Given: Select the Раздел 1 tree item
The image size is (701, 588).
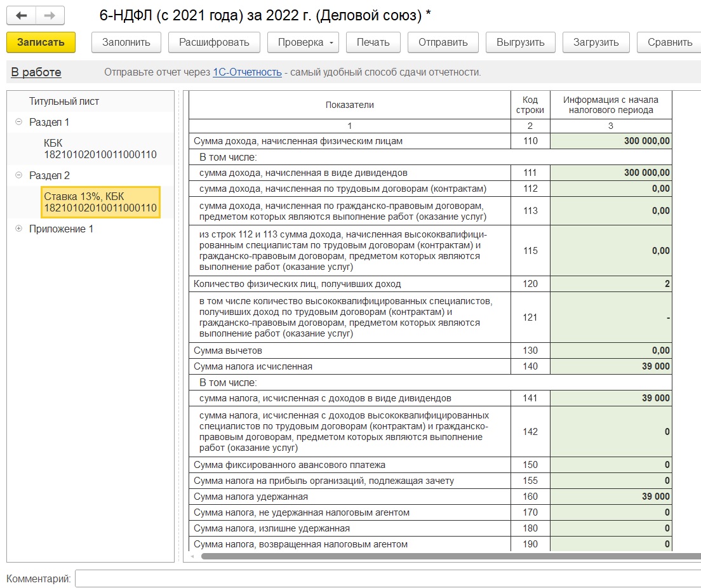Looking at the screenshot, I should [49, 122].
